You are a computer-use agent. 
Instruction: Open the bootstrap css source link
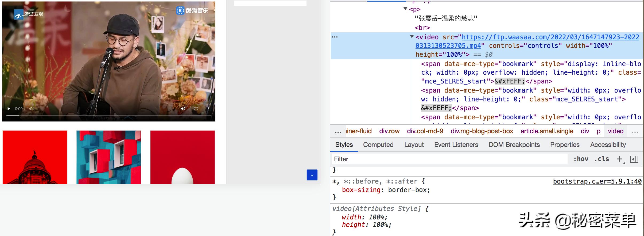[597, 181]
